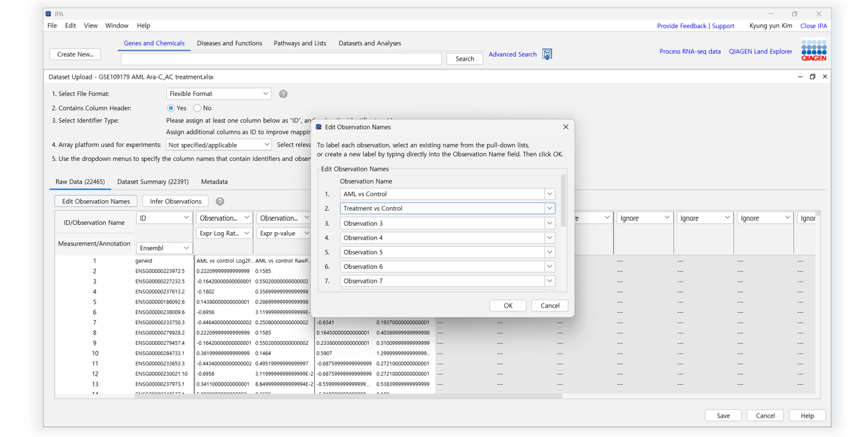Click the Close IPA link
The height and width of the screenshot is (437, 868).
[x=813, y=26]
